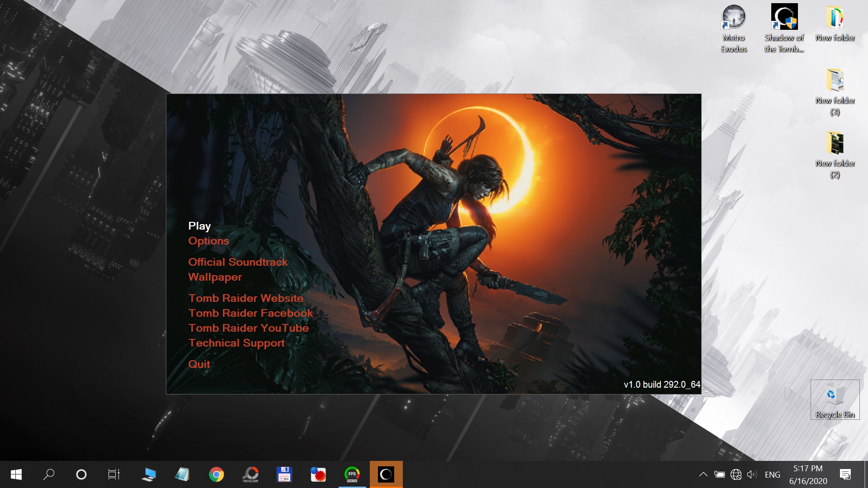Viewport: 868px width, 488px height.
Task: Open network globe tray icon
Action: 736,474
